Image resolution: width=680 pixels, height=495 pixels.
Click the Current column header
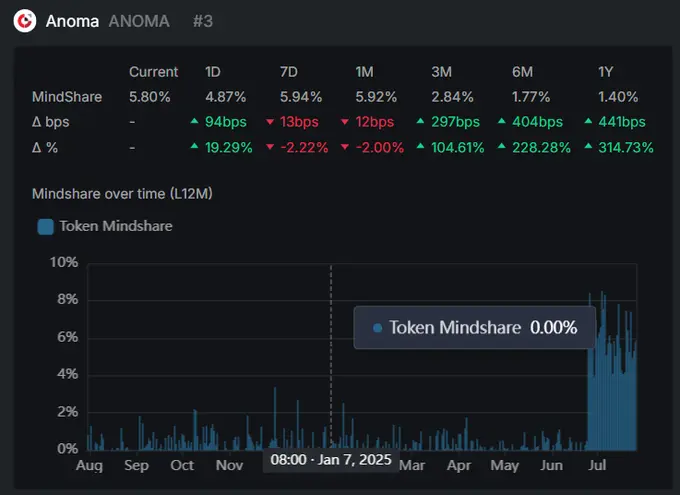click(154, 72)
